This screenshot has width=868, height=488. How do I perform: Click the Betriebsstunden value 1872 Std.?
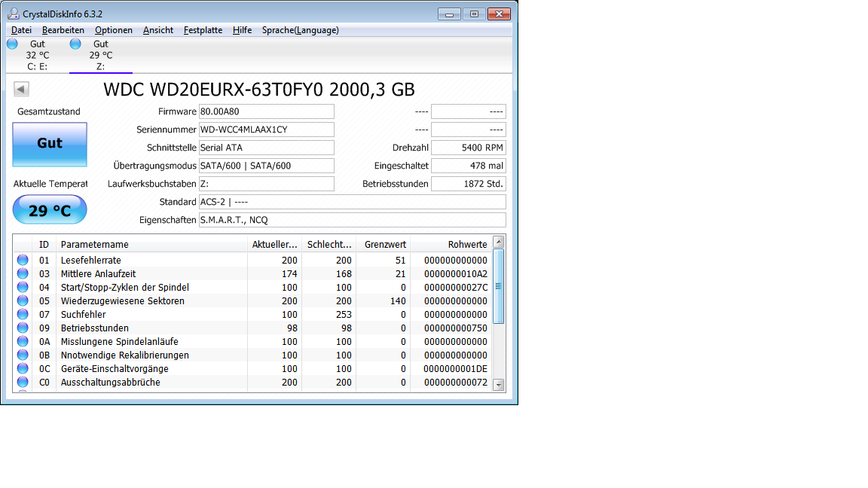[x=469, y=184]
